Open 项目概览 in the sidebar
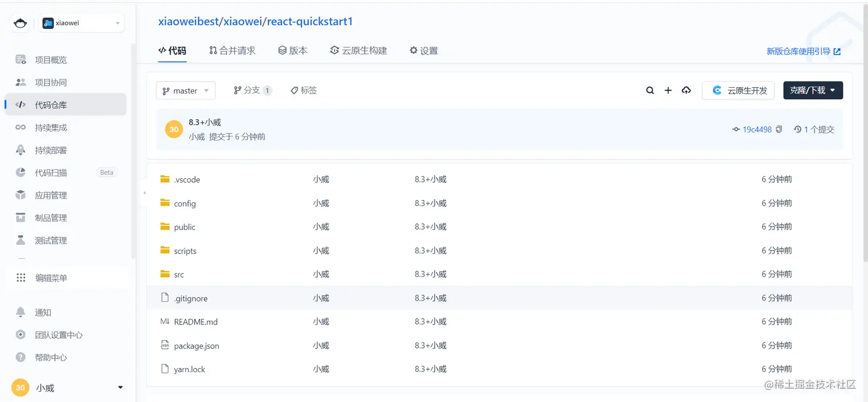 65,60
